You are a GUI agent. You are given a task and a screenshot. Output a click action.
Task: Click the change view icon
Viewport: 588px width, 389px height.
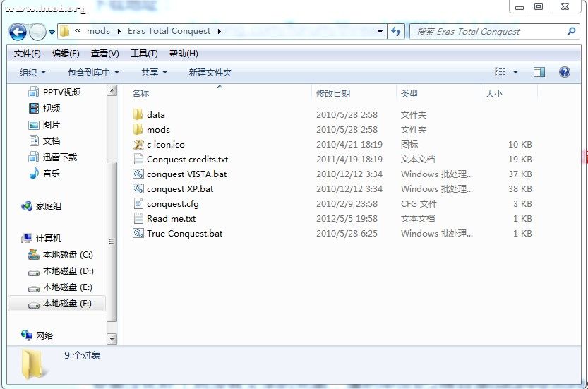coord(500,72)
